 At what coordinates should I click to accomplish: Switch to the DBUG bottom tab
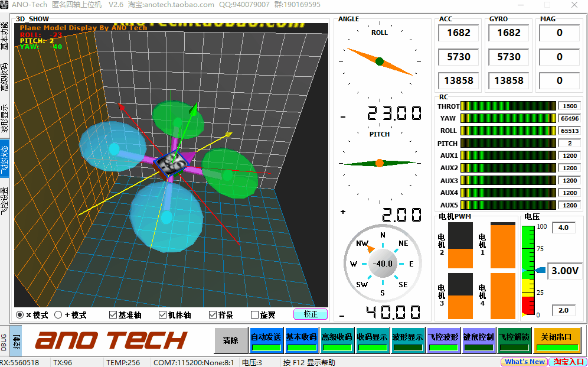[x=4, y=342]
